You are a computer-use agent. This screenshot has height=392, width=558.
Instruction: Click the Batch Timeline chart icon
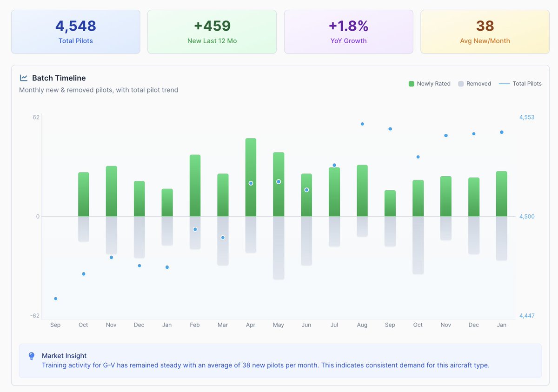tap(24, 78)
